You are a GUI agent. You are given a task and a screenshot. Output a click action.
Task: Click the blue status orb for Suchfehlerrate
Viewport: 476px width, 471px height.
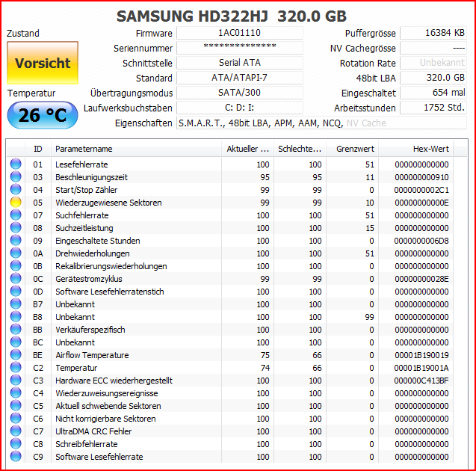pos(16,215)
